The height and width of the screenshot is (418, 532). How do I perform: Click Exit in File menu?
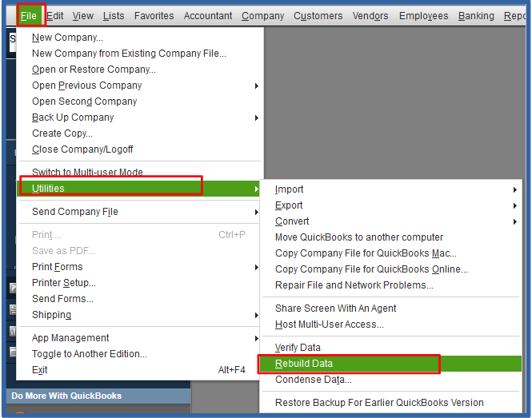[139, 370]
